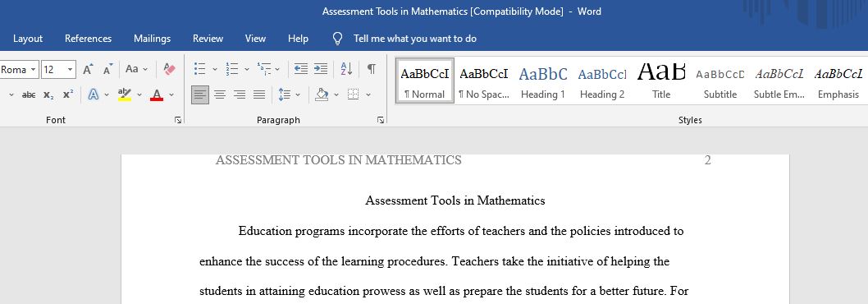Image resolution: width=868 pixels, height=304 pixels.
Task: Switch to the Review tab
Action: point(208,39)
